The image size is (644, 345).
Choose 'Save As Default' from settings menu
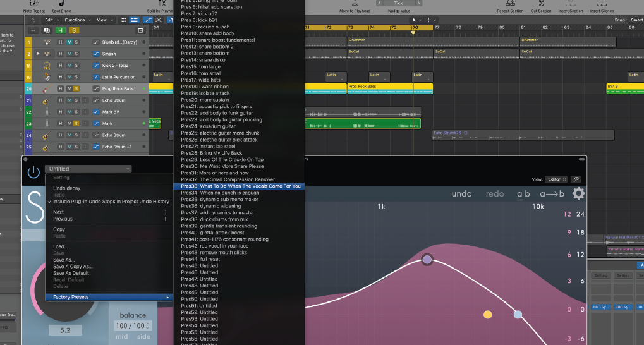[x=72, y=273]
